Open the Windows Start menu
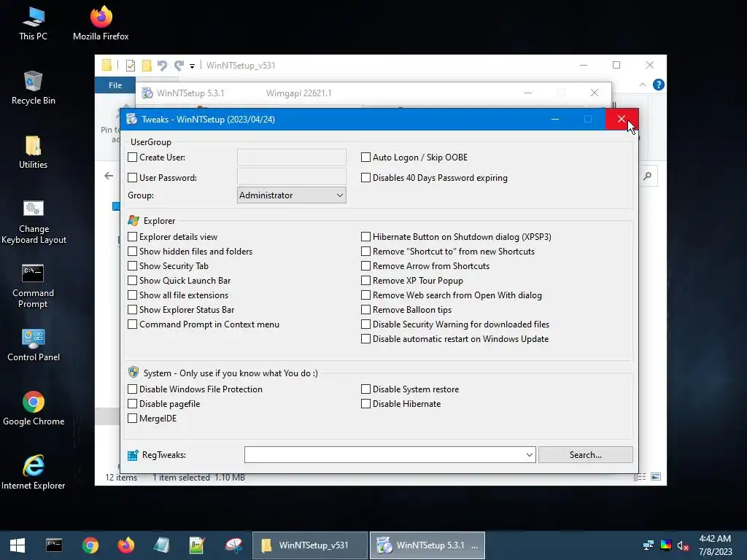The width and height of the screenshot is (747, 560). pyautogui.click(x=18, y=545)
